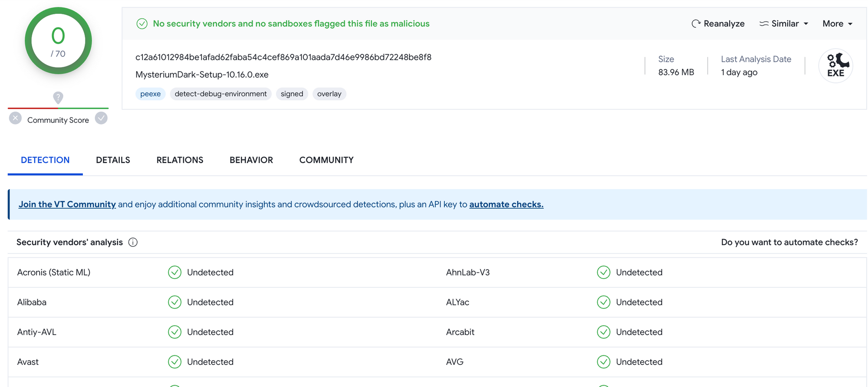Image resolution: width=868 pixels, height=387 pixels.
Task: Click the green check icon in the banner
Action: click(x=142, y=23)
